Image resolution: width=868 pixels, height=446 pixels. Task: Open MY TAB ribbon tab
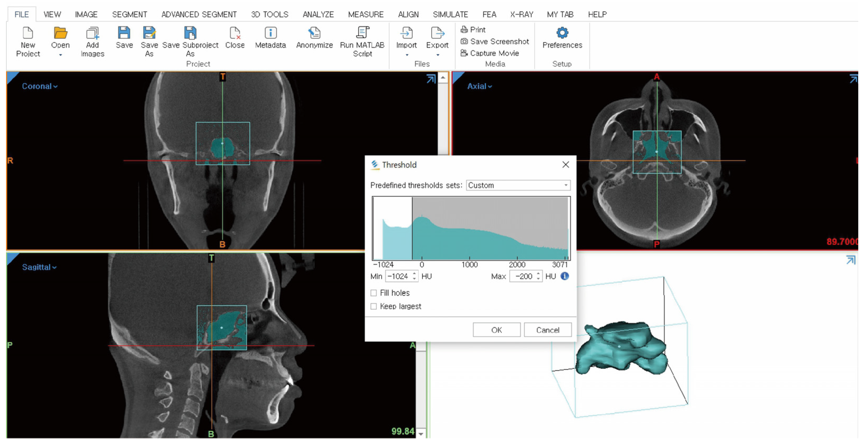point(560,14)
